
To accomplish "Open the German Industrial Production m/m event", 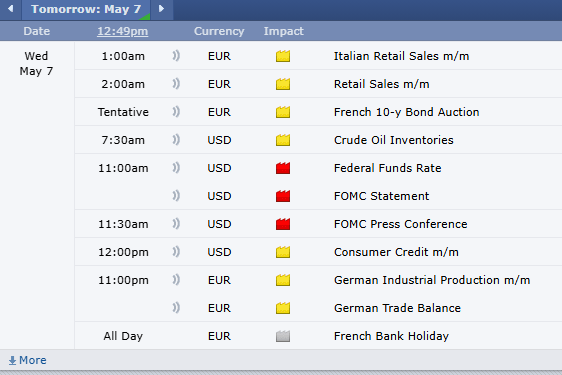I will click(x=432, y=280).
